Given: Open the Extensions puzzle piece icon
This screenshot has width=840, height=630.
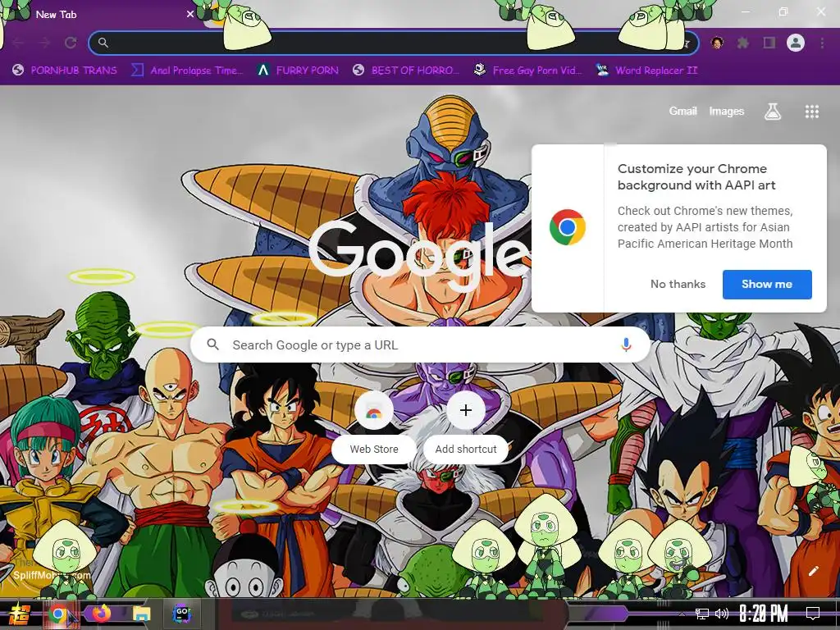Looking at the screenshot, I should coord(743,43).
